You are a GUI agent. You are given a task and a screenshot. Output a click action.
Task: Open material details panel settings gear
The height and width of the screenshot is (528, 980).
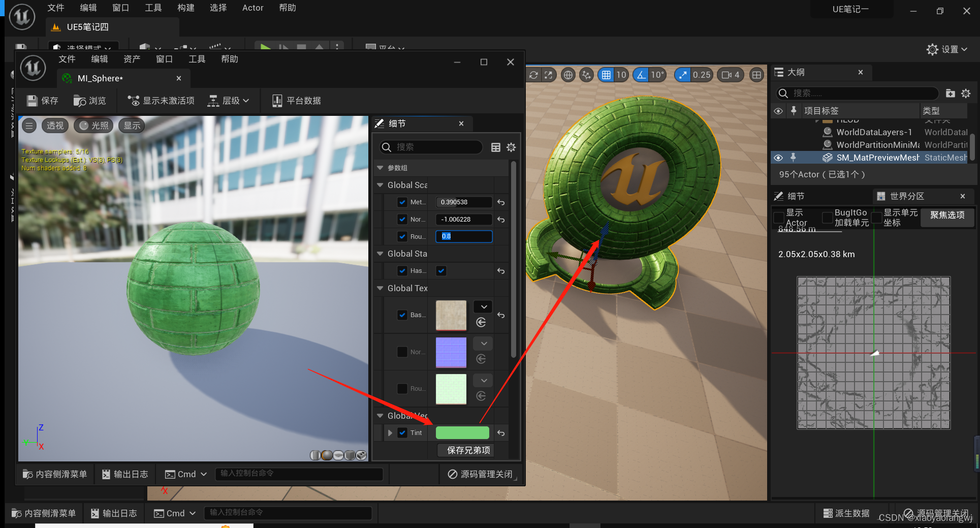(511, 147)
